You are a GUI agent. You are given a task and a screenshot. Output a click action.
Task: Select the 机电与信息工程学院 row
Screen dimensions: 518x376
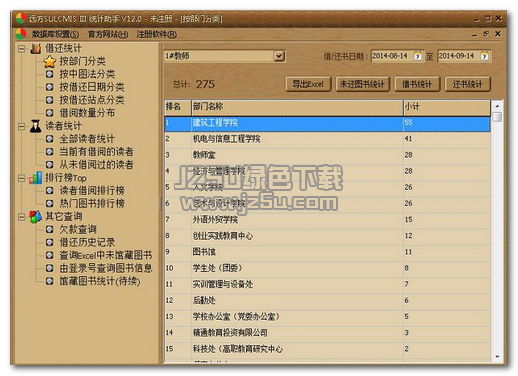pyautogui.click(x=327, y=139)
